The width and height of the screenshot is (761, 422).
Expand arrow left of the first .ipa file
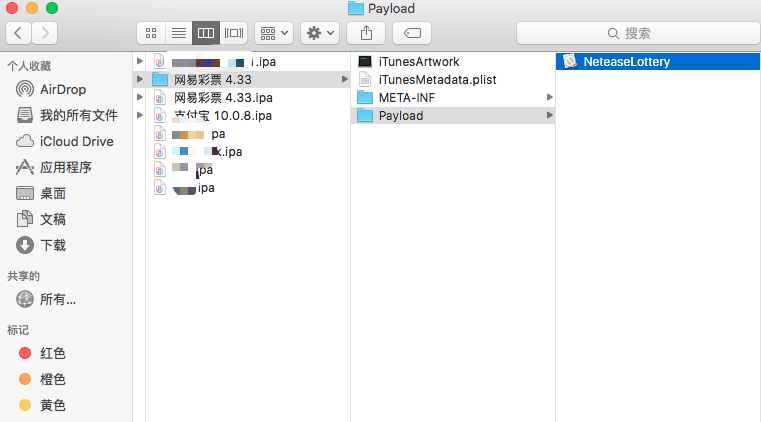pos(140,61)
